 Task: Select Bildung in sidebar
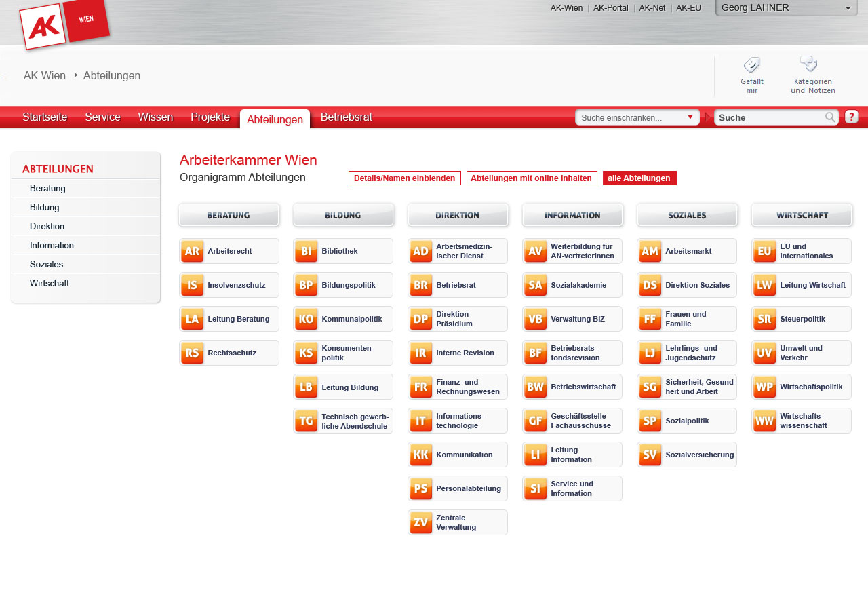pyautogui.click(x=85, y=207)
